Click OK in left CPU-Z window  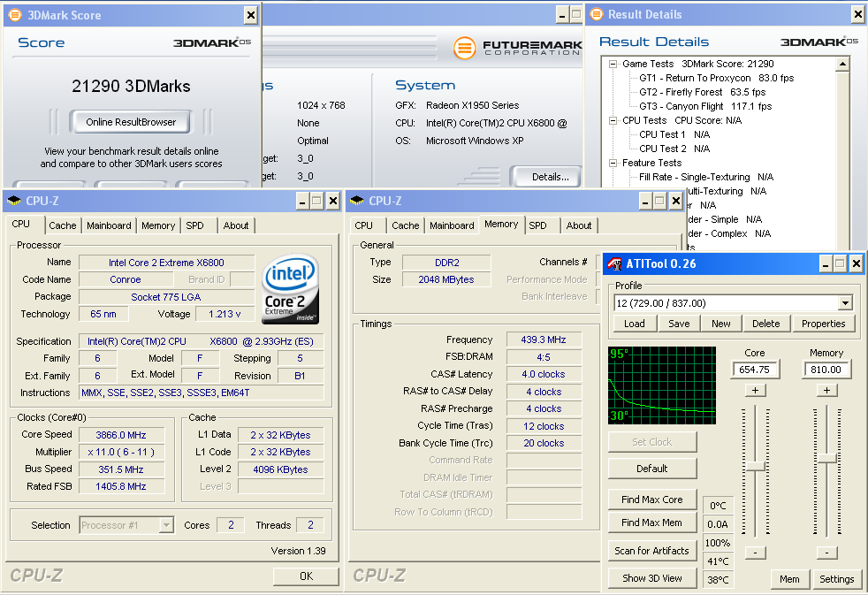coord(306,576)
